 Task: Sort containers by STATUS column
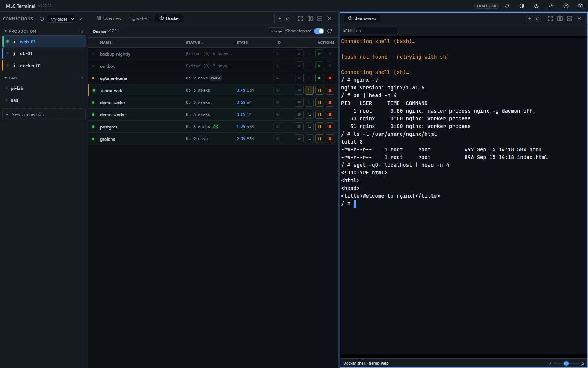[194, 43]
